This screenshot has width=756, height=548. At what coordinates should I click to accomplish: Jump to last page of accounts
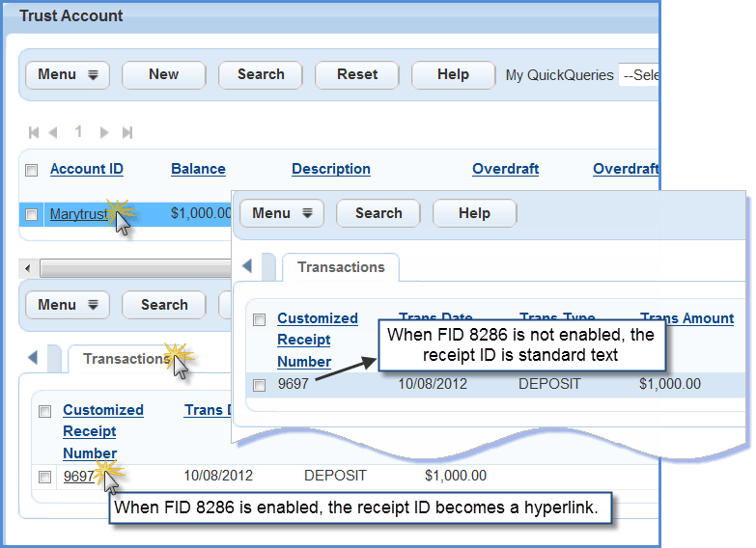click(126, 132)
